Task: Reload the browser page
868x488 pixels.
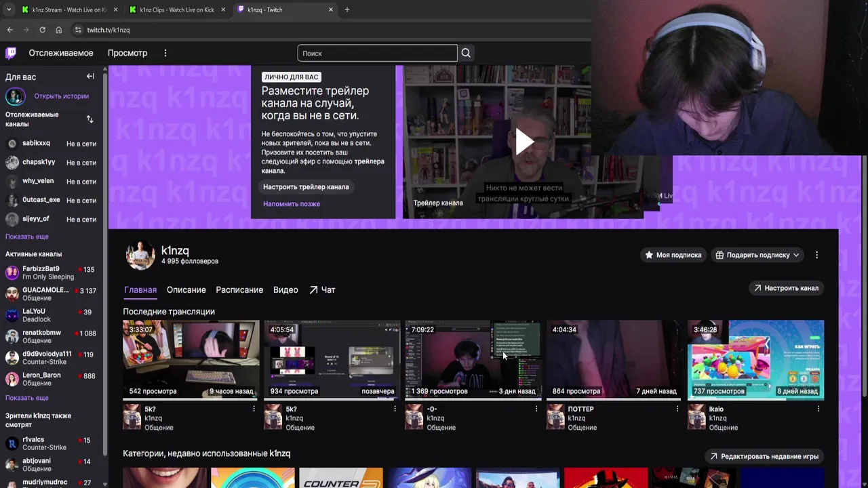Action: point(42,30)
